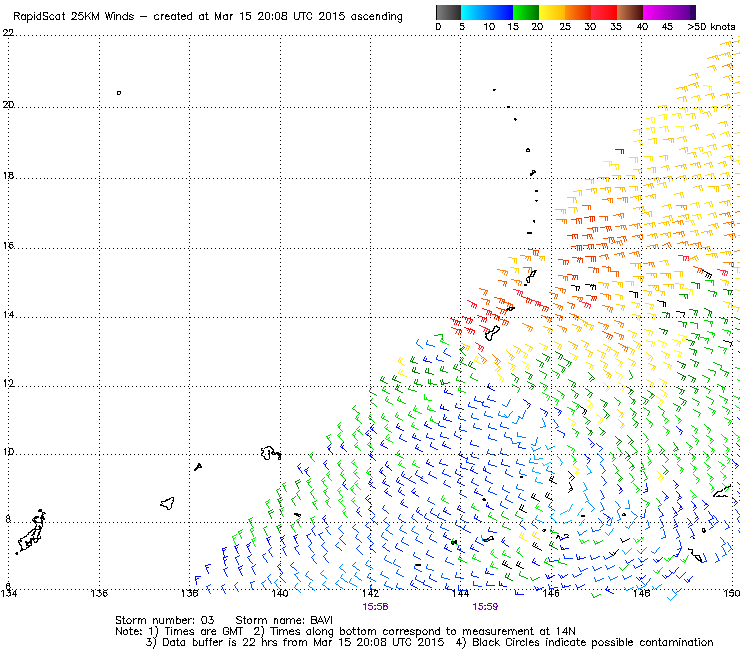
Task: Click the purple '15:59' time label
Action: pos(485,607)
